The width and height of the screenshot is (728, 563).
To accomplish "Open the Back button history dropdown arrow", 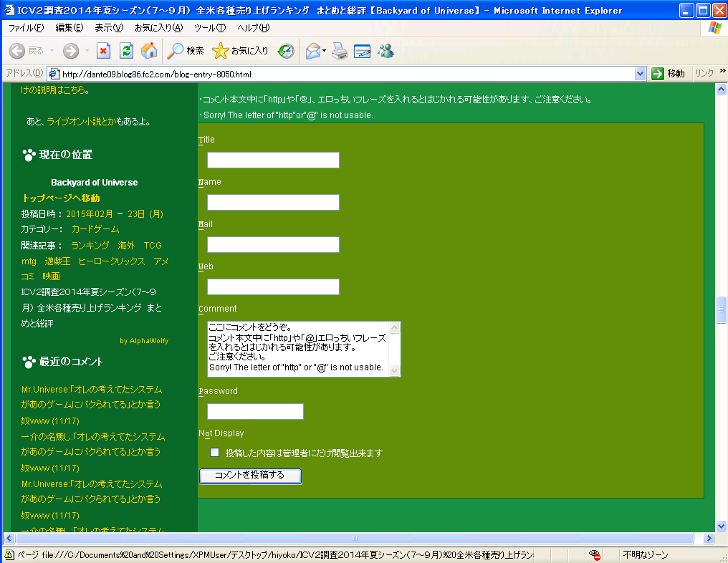I will (51, 51).
